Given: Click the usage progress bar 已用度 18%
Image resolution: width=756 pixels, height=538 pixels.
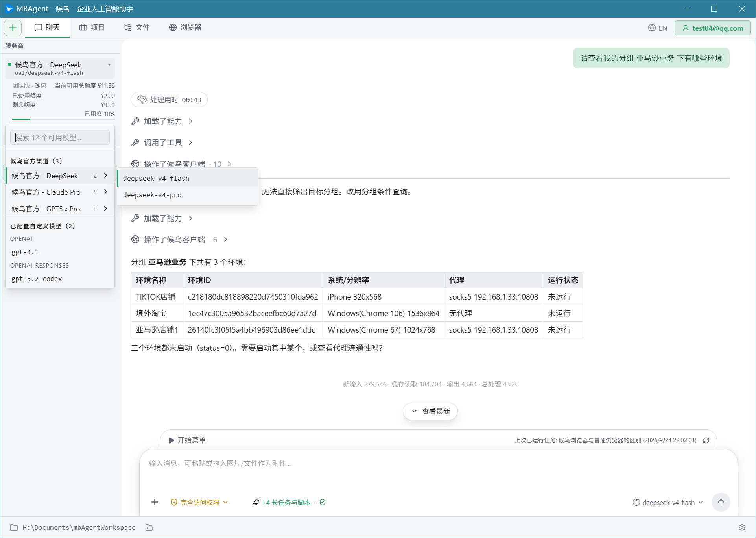Looking at the screenshot, I should point(63,119).
